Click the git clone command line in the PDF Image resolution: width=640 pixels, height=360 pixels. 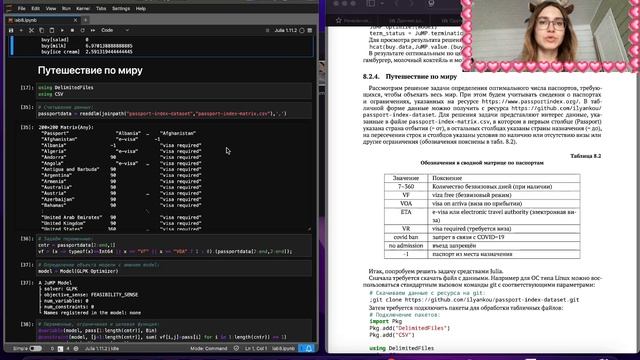point(474,300)
